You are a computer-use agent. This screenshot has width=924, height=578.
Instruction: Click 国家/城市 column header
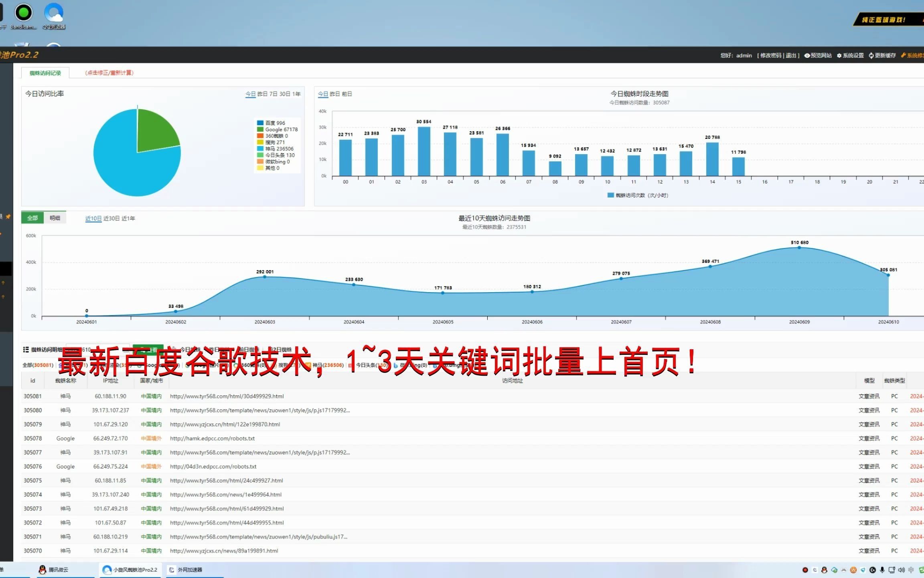coord(152,381)
